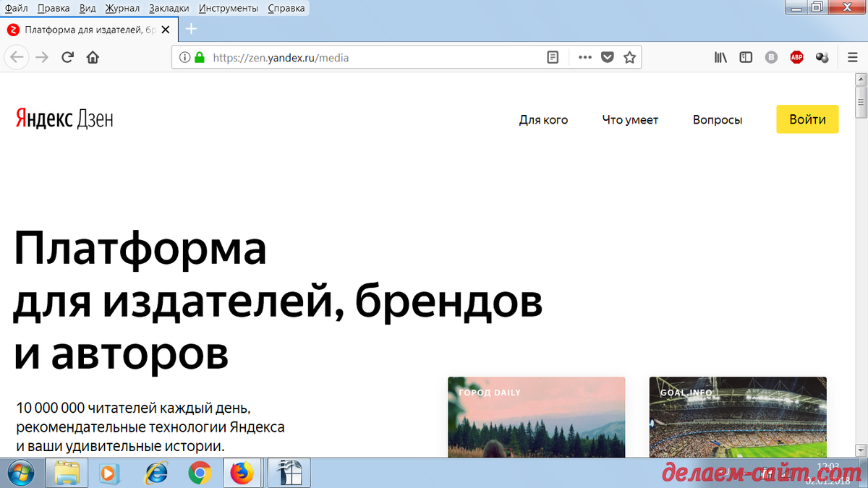Viewport: 868px width, 488px height.
Task: Launch media player from taskbar
Action: (109, 474)
